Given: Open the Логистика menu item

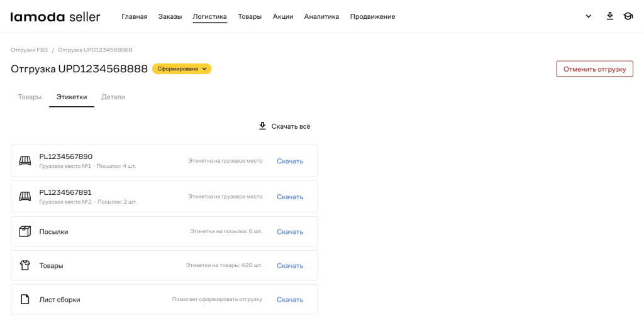Looking at the screenshot, I should click(x=209, y=17).
